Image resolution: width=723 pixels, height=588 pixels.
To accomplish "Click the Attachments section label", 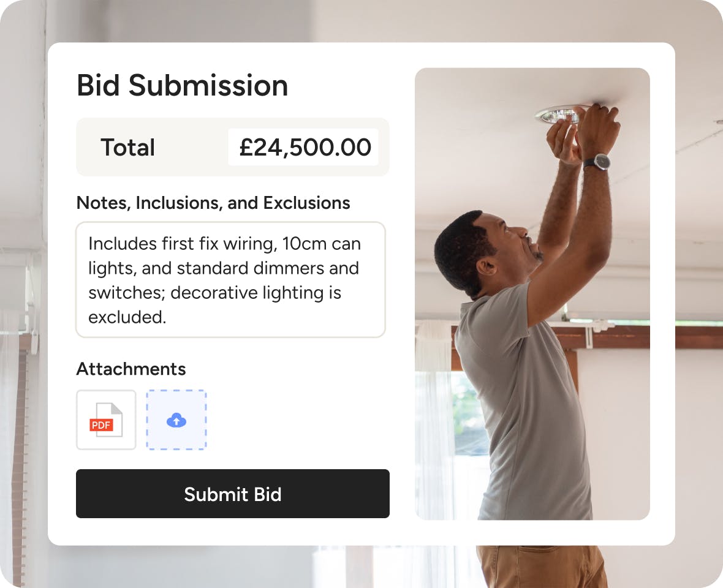I will click(131, 369).
